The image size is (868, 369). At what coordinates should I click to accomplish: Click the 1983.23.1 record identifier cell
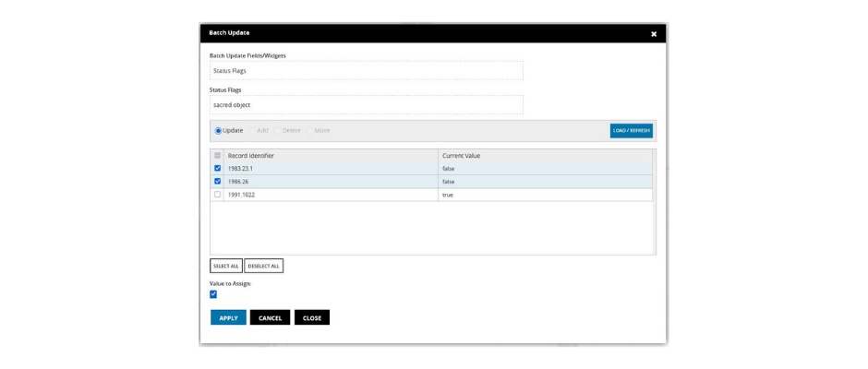tap(331, 168)
